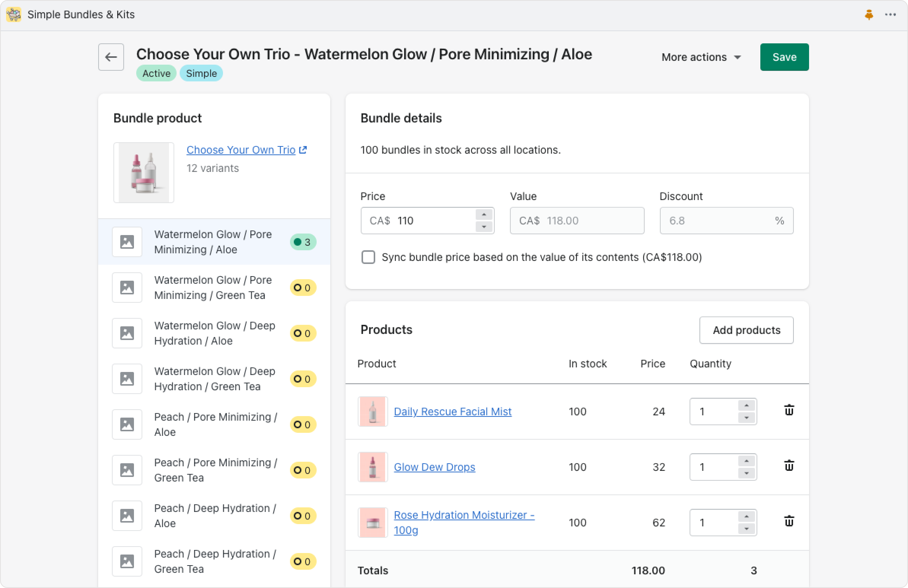The height and width of the screenshot is (588, 908).
Task: Click the Daily Rescue Facial Mist thumbnail
Action: [x=373, y=412]
